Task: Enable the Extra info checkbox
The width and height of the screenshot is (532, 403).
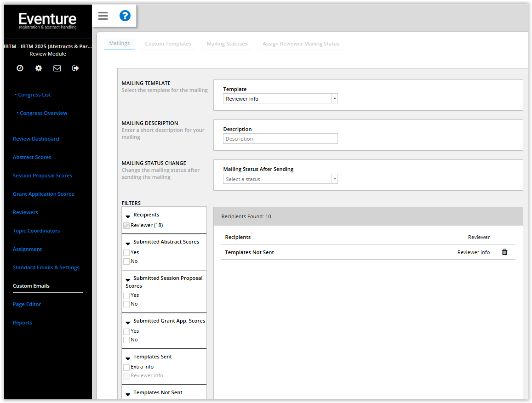Action: pos(126,367)
